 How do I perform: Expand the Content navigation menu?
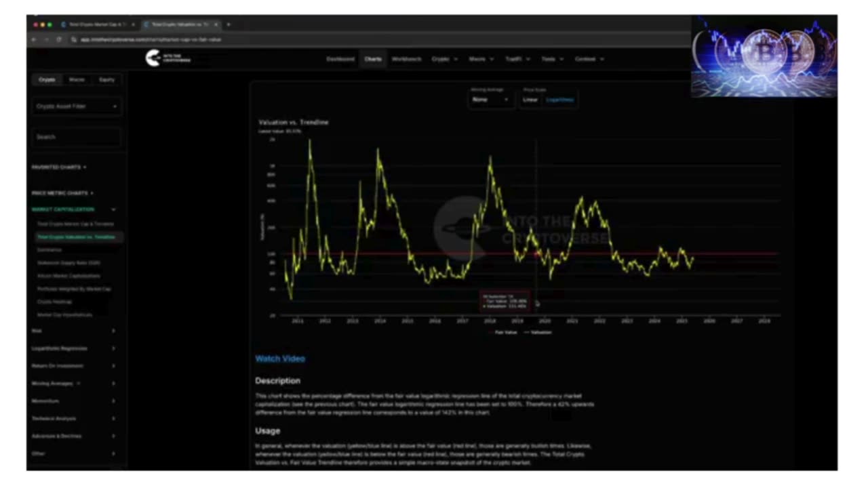click(589, 59)
